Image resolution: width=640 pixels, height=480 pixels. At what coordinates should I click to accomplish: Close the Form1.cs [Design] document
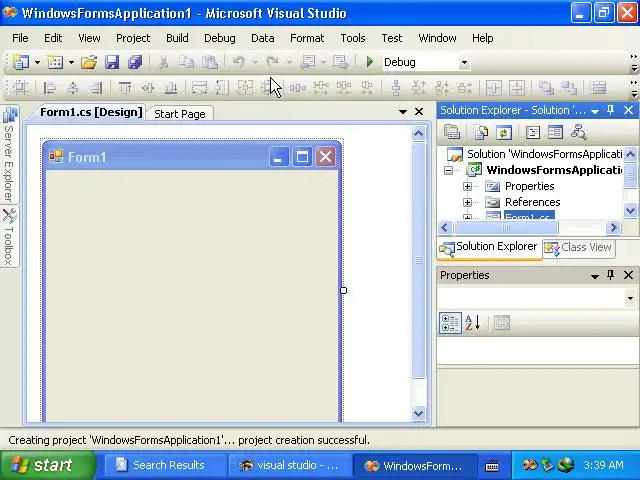pos(419,111)
